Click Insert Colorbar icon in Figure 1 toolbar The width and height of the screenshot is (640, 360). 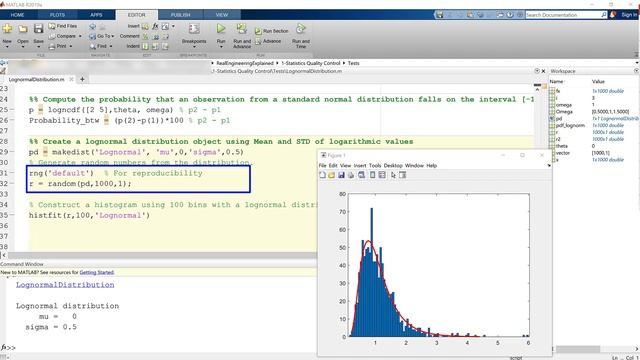click(x=372, y=175)
